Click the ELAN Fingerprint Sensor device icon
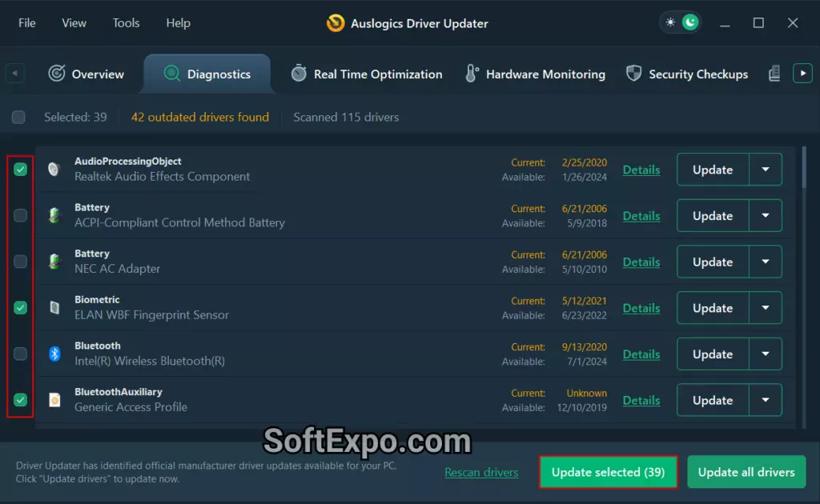The width and height of the screenshot is (820, 504). coord(54,307)
